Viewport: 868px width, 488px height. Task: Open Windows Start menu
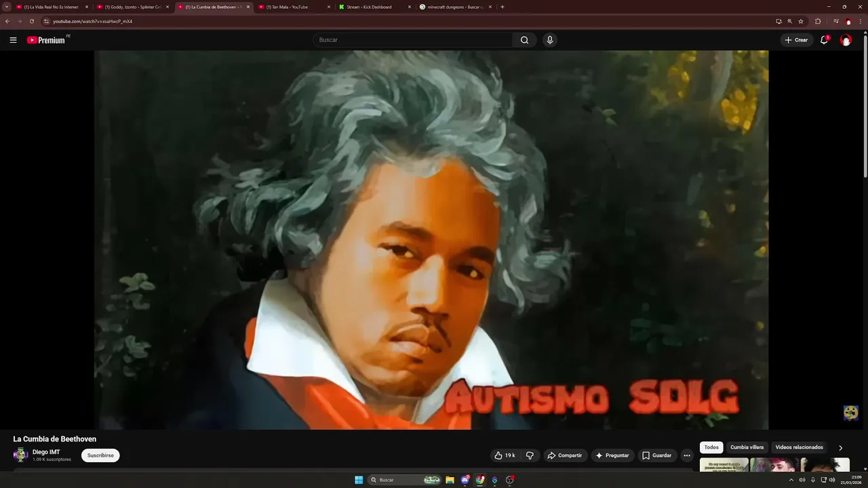(x=359, y=480)
